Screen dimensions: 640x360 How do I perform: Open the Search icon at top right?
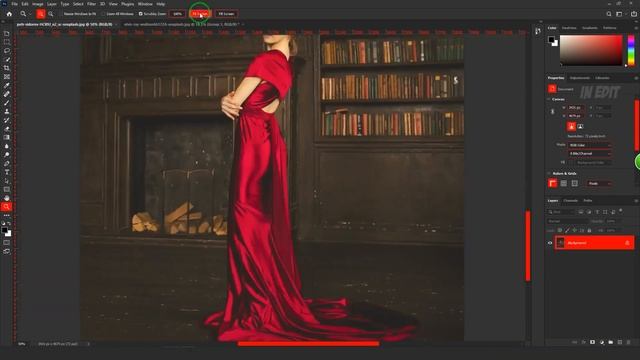coord(609,14)
